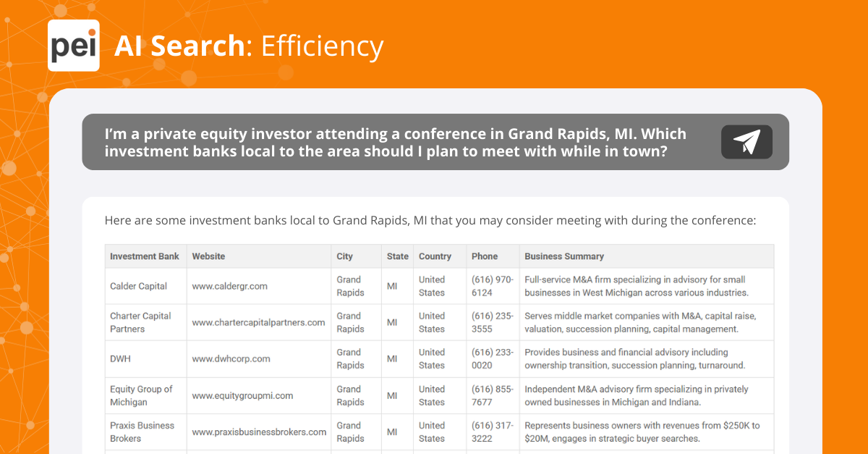Click the Investment Bank column header
The width and height of the screenshot is (868, 454).
click(x=145, y=256)
